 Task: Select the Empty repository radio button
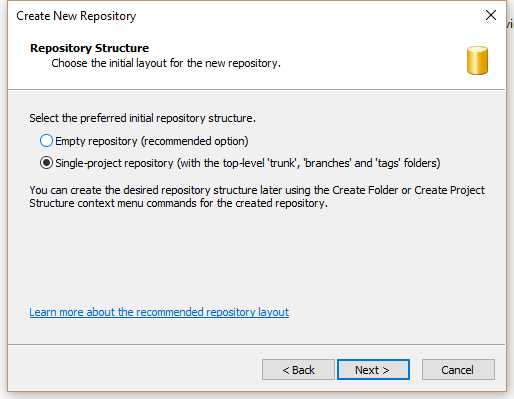pos(46,141)
